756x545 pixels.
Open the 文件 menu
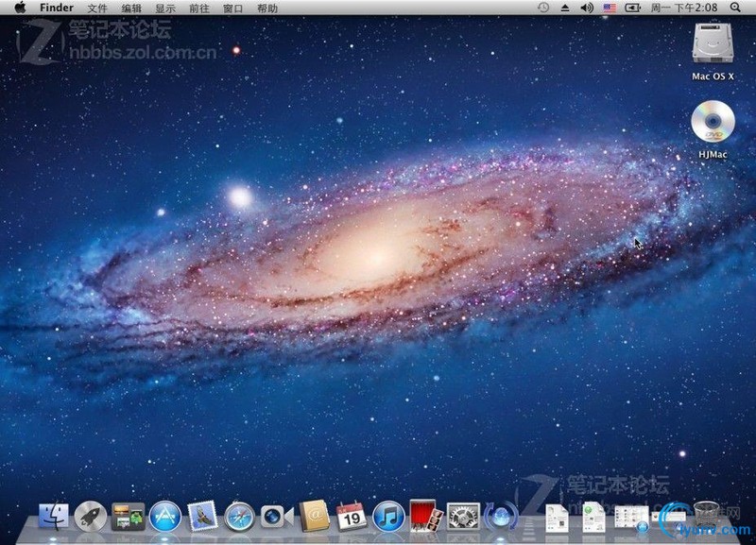[97, 9]
